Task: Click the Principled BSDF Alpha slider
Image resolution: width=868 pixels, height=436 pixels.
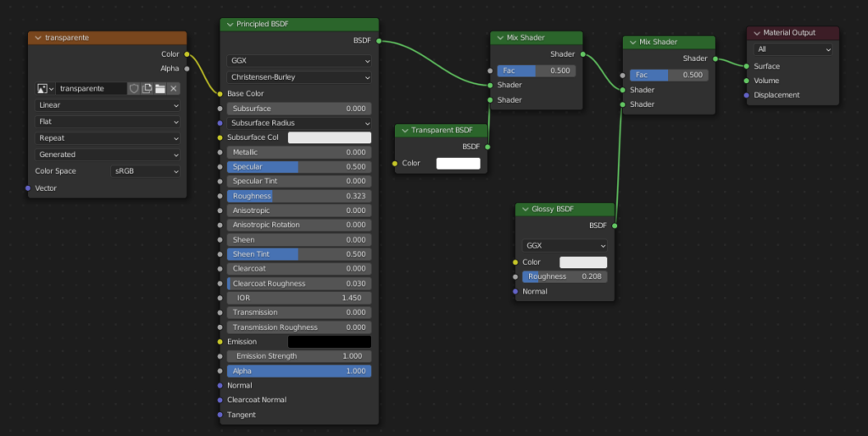Action: coord(299,372)
